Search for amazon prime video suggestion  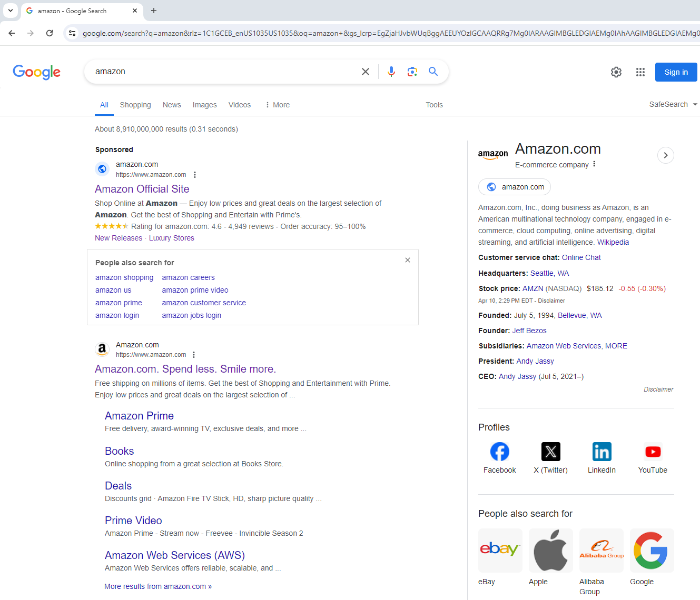click(x=195, y=290)
